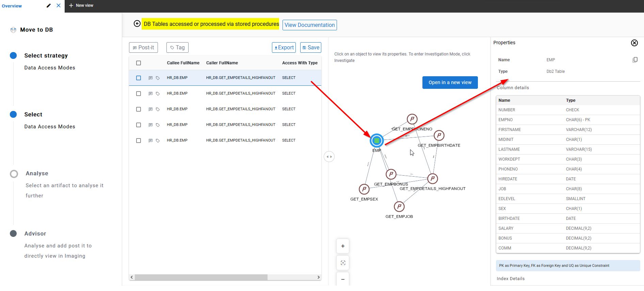
Task: Click the pencil edit icon on Overview tab
Action: (49, 6)
